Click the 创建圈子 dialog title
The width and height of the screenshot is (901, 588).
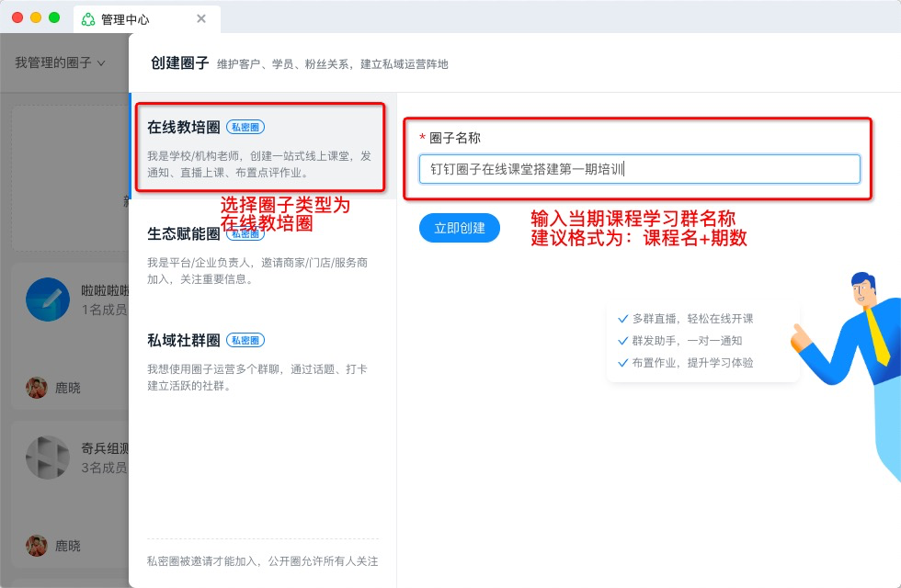179,62
